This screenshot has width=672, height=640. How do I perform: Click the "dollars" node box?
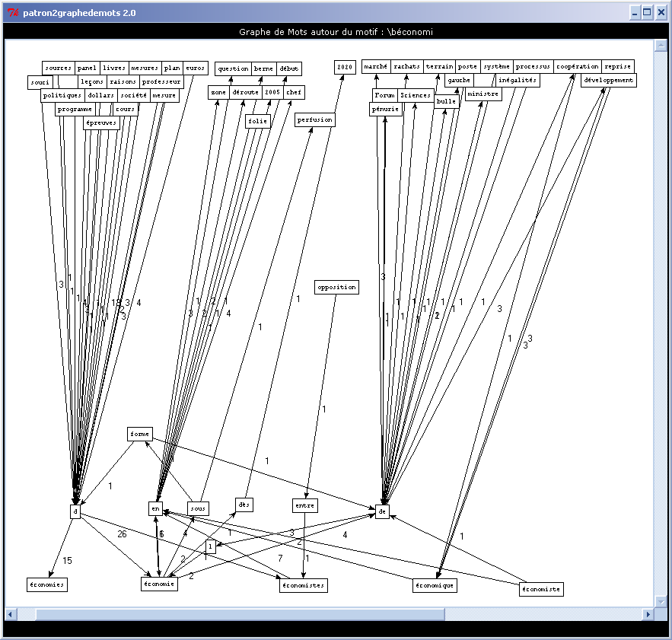tap(101, 95)
